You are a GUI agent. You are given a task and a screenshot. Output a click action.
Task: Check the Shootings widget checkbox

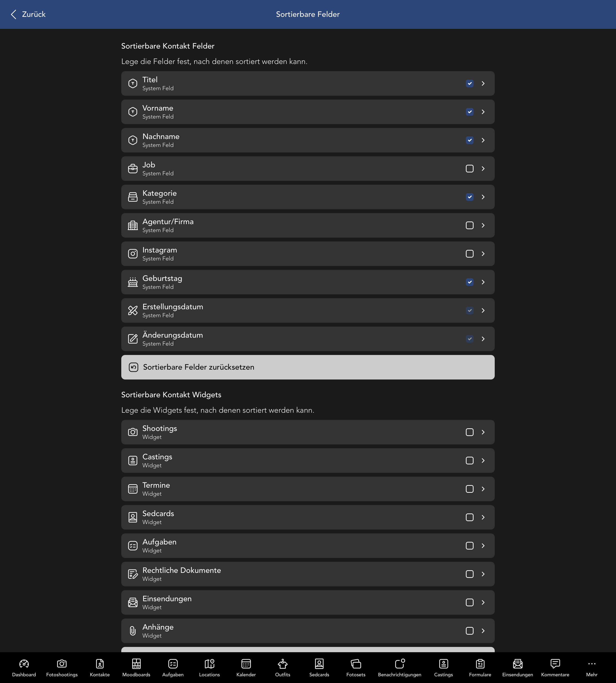tap(469, 432)
